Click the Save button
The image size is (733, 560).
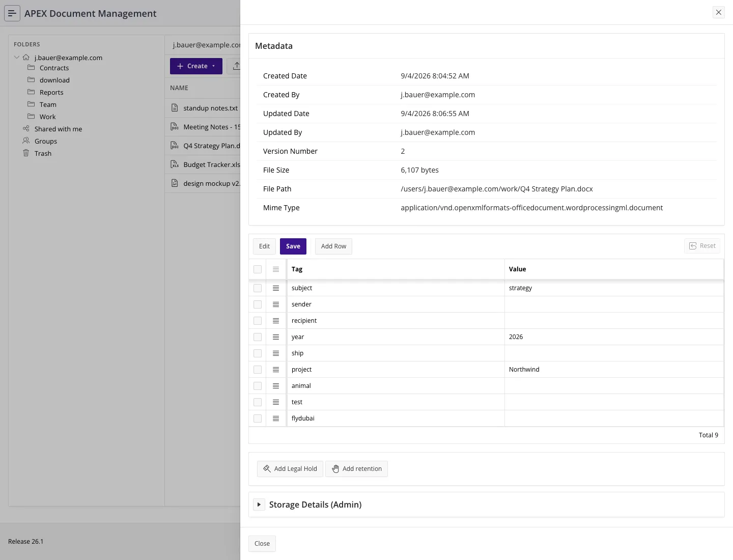293,246
